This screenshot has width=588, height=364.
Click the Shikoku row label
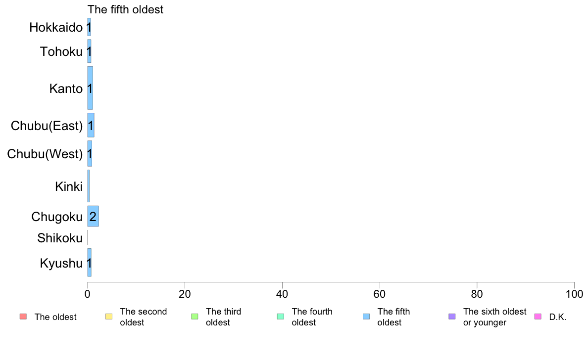60,238
